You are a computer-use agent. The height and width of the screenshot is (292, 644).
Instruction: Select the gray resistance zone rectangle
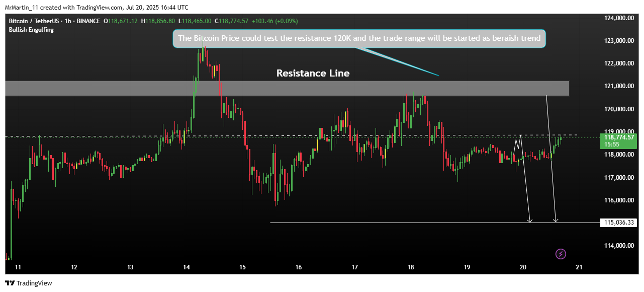(x=287, y=88)
